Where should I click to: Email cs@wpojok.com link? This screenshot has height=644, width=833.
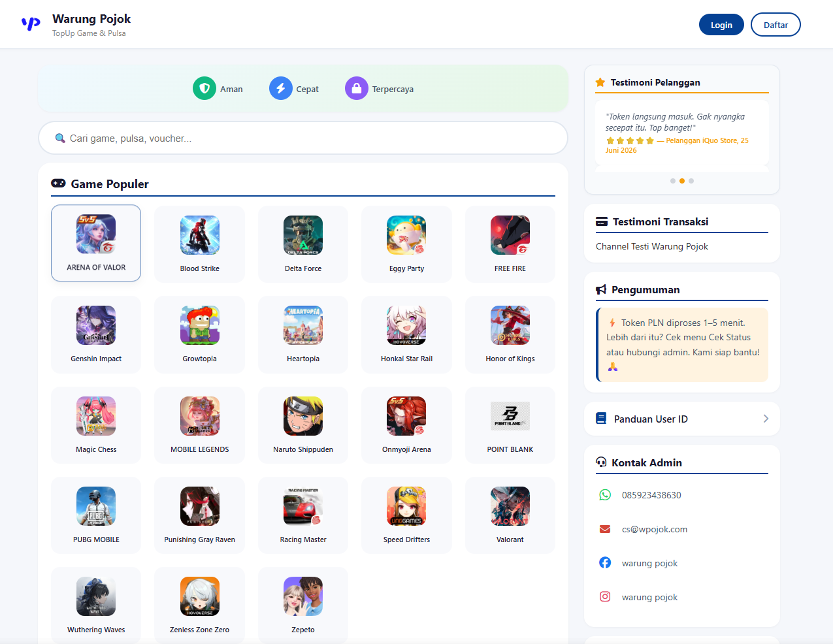(655, 529)
